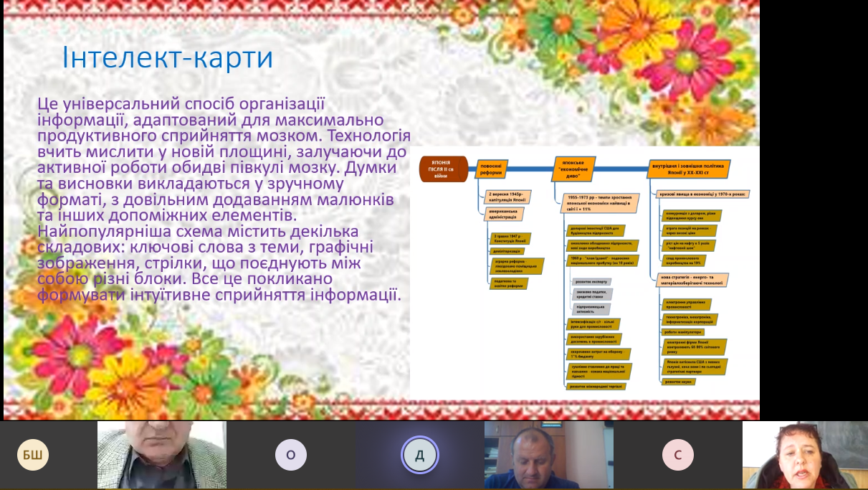Click the brown ЯПОНІЯ ПІСЛЯ ІІ св війни node
This screenshot has height=490, width=868.
click(443, 169)
